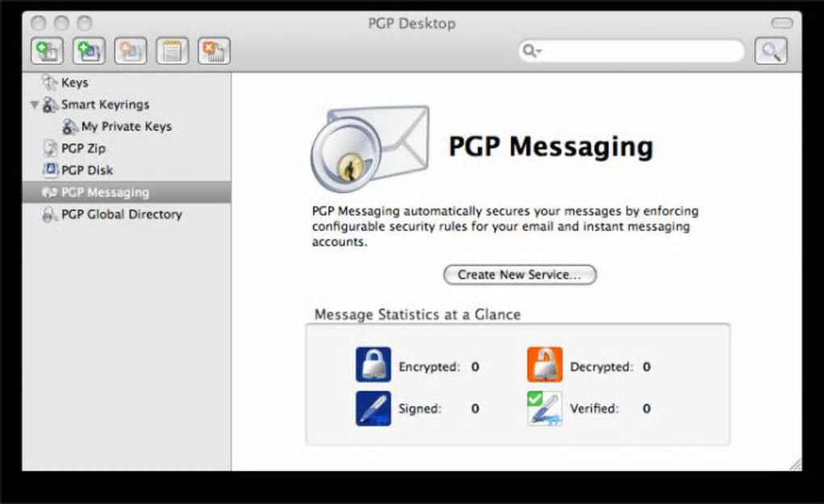Select Keys in the sidebar
Viewport: 824px width, 504px height.
[126, 82]
